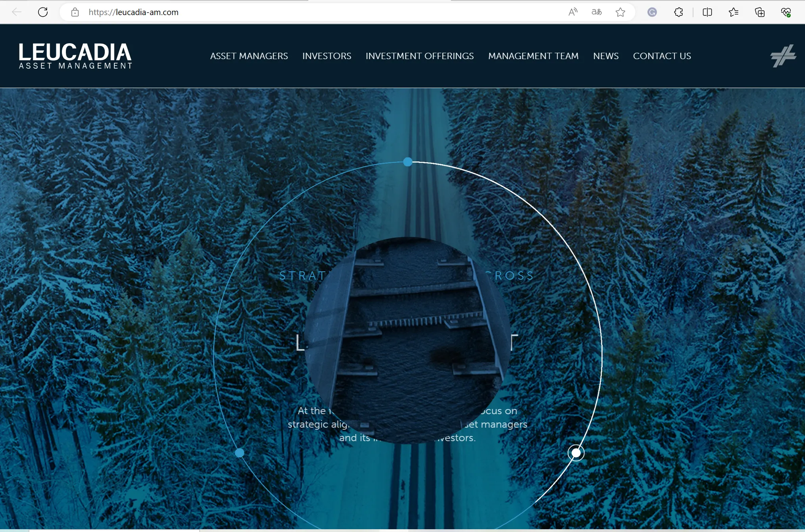
Task: Click the browser refresh icon
Action: (43, 12)
